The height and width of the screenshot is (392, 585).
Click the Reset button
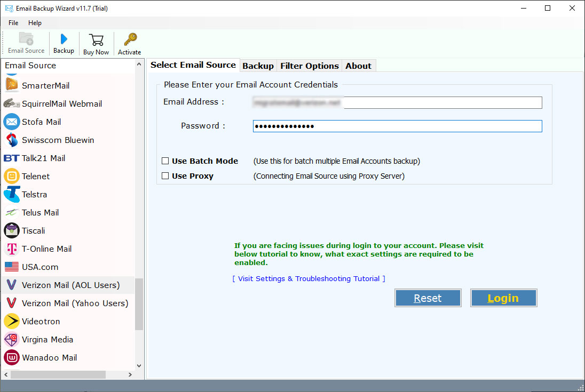428,298
